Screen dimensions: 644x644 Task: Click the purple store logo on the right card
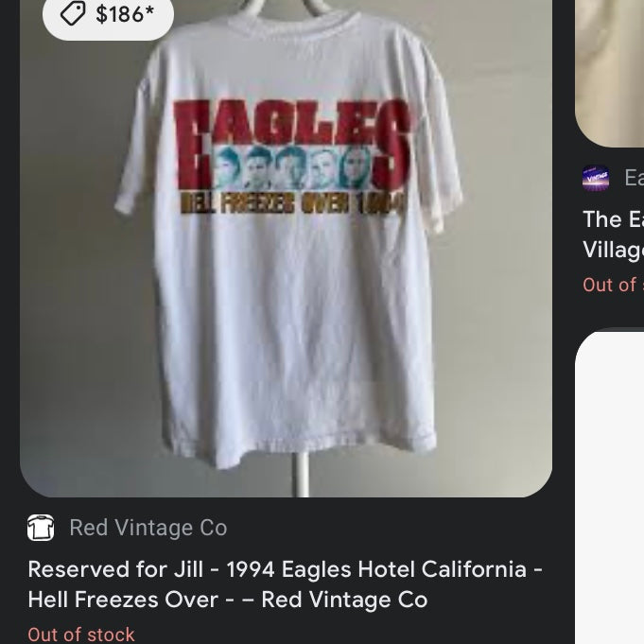pos(596,178)
